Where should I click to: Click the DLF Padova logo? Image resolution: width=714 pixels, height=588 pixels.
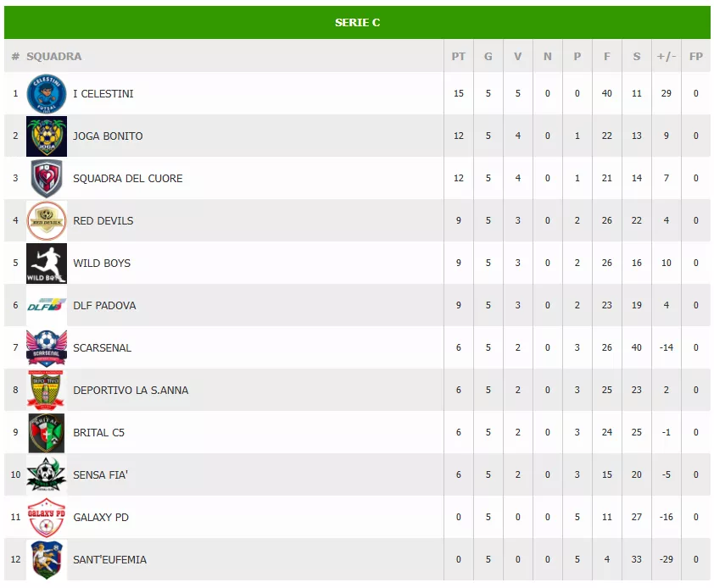47,305
